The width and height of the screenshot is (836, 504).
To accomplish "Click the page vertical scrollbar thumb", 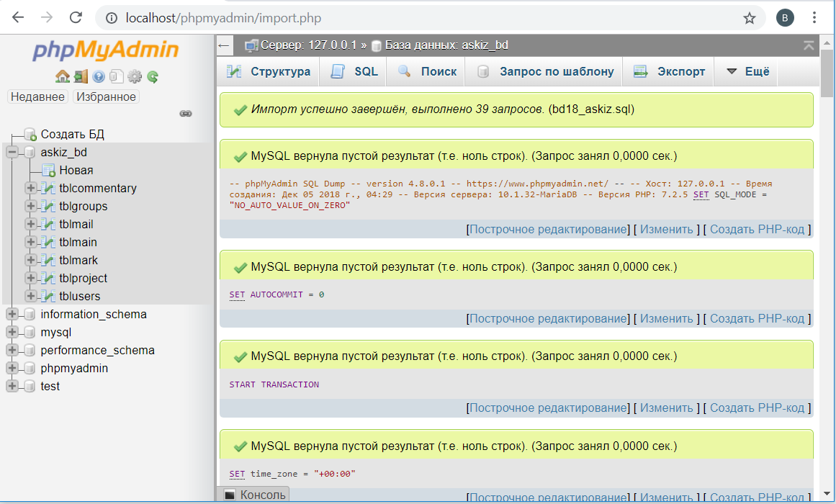I will coord(827,73).
